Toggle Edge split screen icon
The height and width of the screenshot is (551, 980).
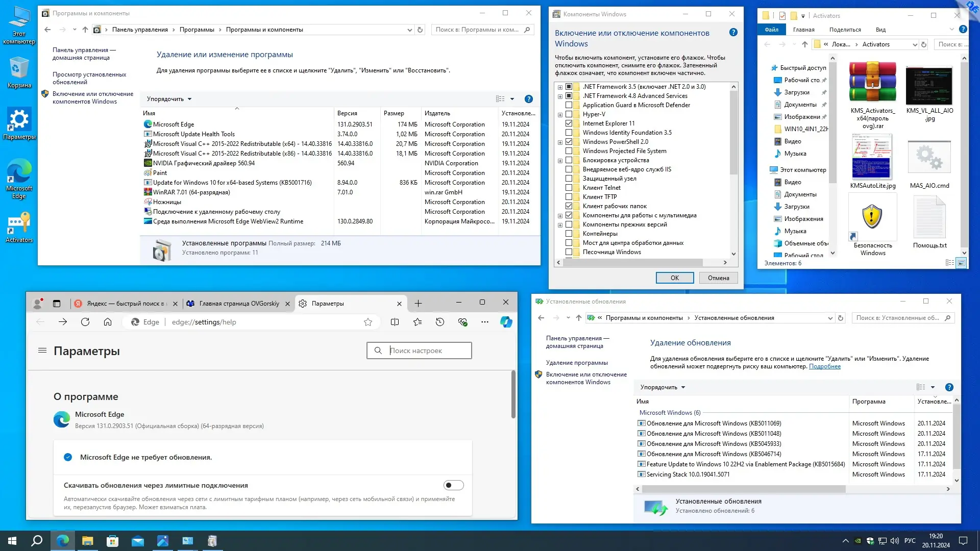click(395, 322)
